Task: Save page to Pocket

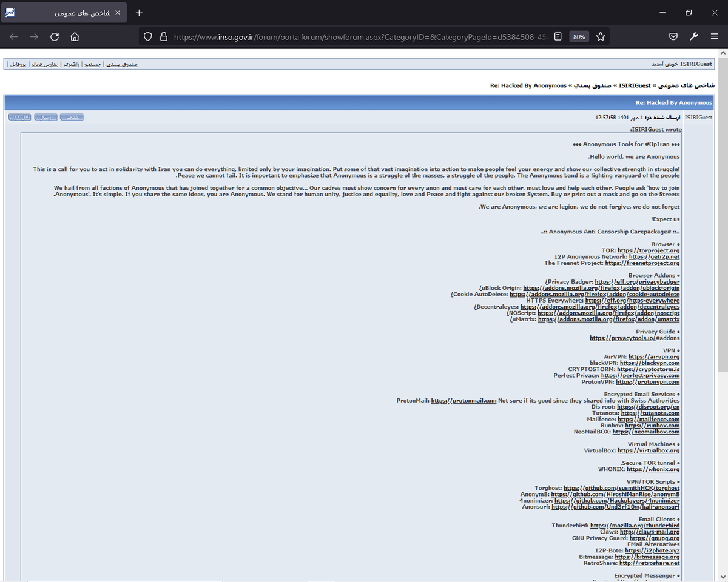Action: pos(673,36)
